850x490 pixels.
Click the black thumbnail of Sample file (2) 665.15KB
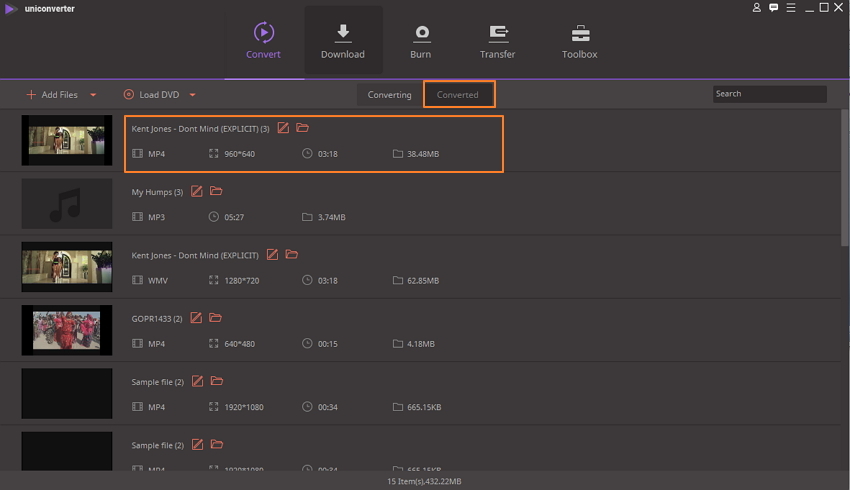[67, 394]
